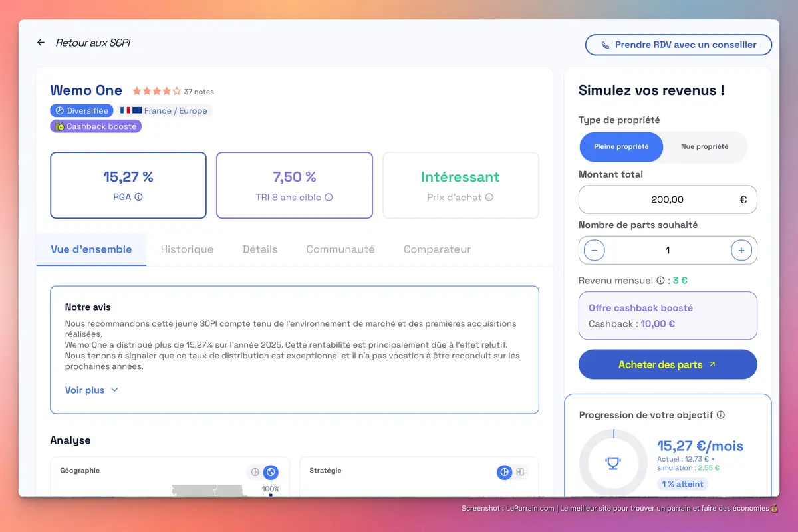Click the Offre cashback boosté box

coord(668,316)
